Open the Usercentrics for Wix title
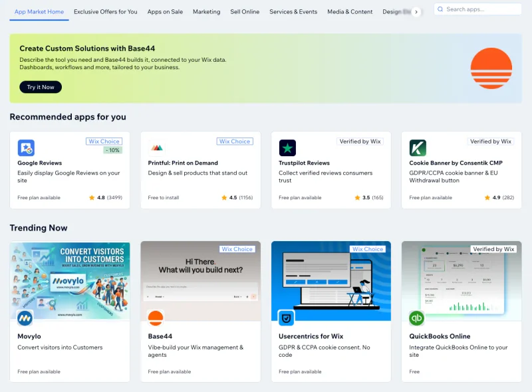532x392 pixels. pyautogui.click(x=311, y=336)
